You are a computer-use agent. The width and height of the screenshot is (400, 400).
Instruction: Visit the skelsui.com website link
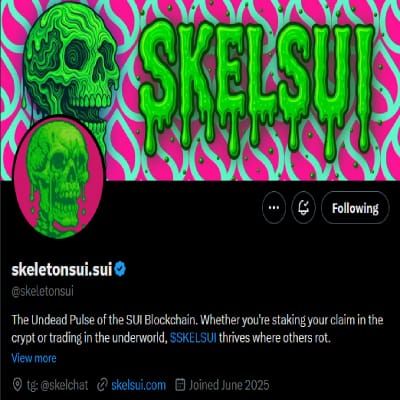pyautogui.click(x=138, y=385)
